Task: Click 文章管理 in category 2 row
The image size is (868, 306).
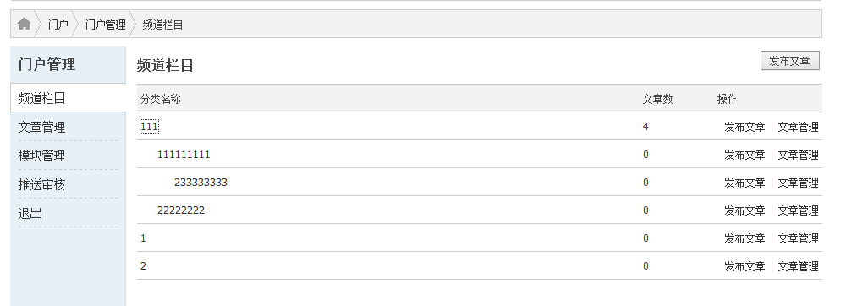Action: coord(799,266)
